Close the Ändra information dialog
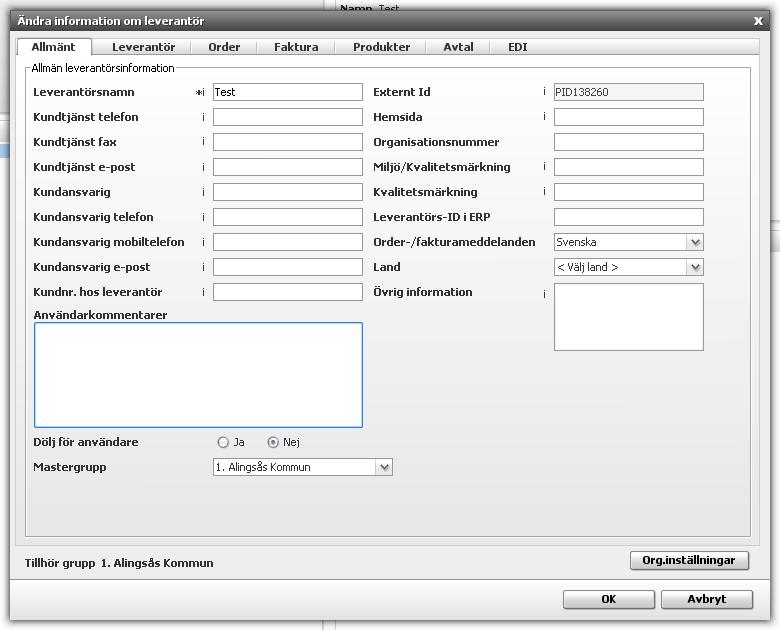This screenshot has height=630, width=780. pyautogui.click(x=758, y=21)
